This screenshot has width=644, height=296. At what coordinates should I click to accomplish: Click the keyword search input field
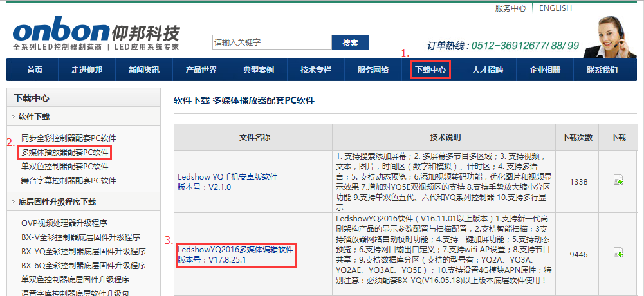point(271,42)
